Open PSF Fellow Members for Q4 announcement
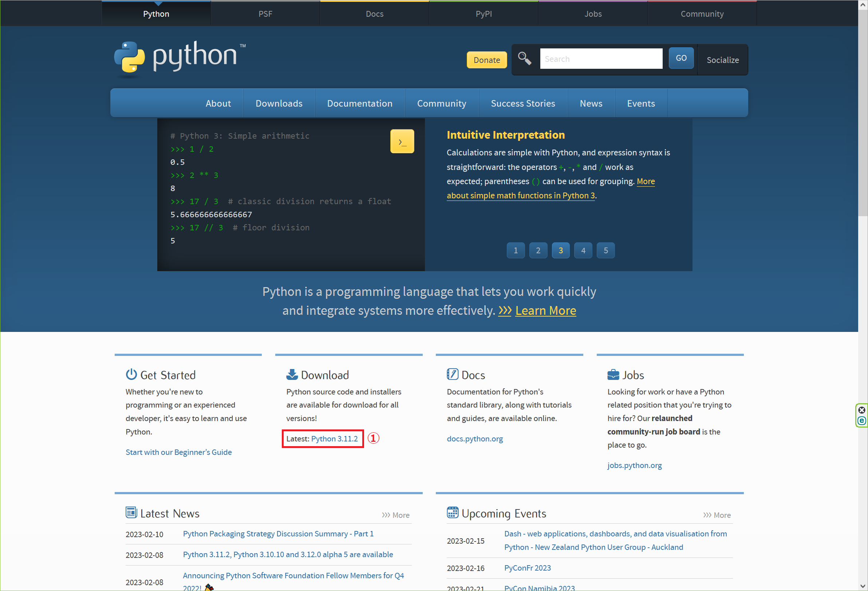Image resolution: width=868 pixels, height=591 pixels. pyautogui.click(x=293, y=582)
